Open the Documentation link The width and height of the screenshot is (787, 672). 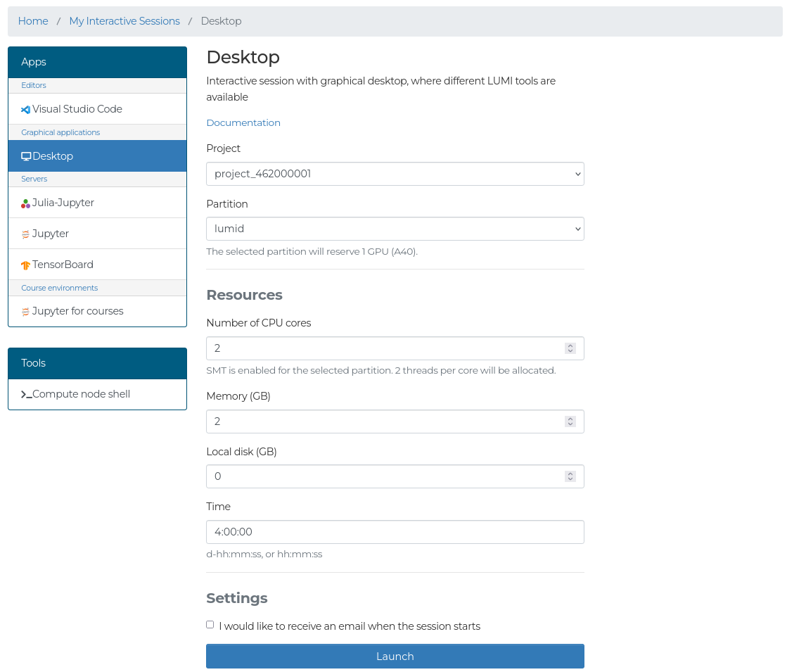(243, 122)
